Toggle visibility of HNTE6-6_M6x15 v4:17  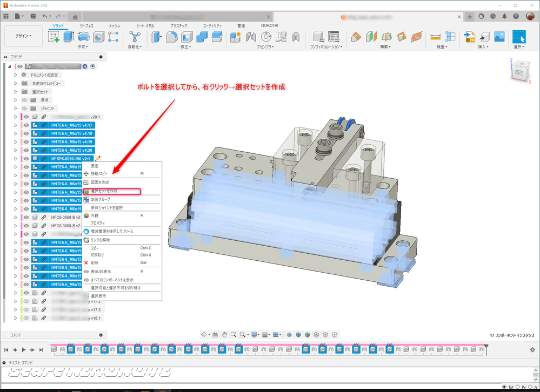(26, 125)
